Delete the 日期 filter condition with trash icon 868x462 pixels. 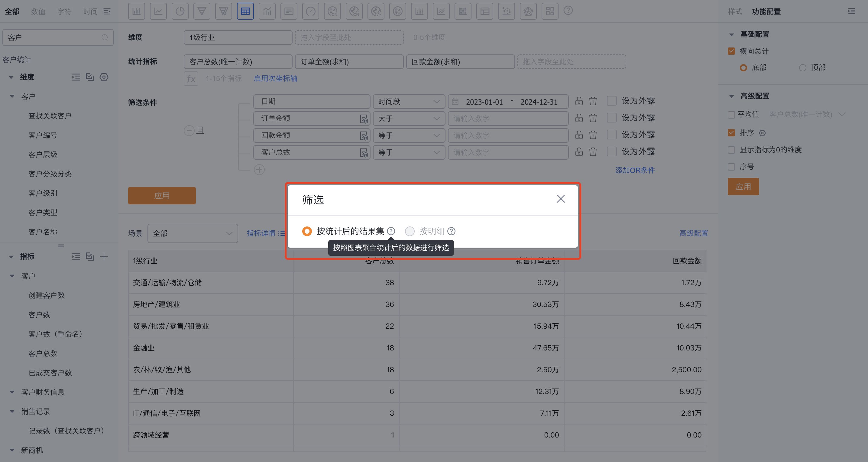pyautogui.click(x=593, y=101)
